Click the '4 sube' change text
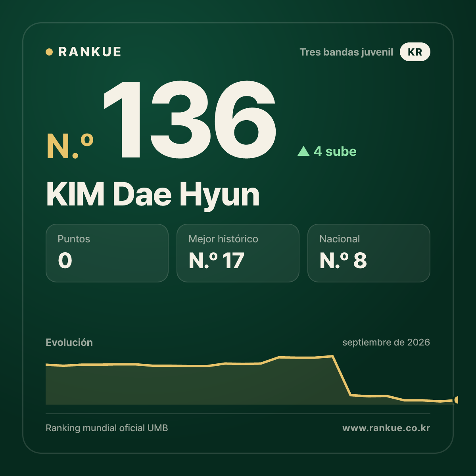476x476 pixels. coord(335,151)
